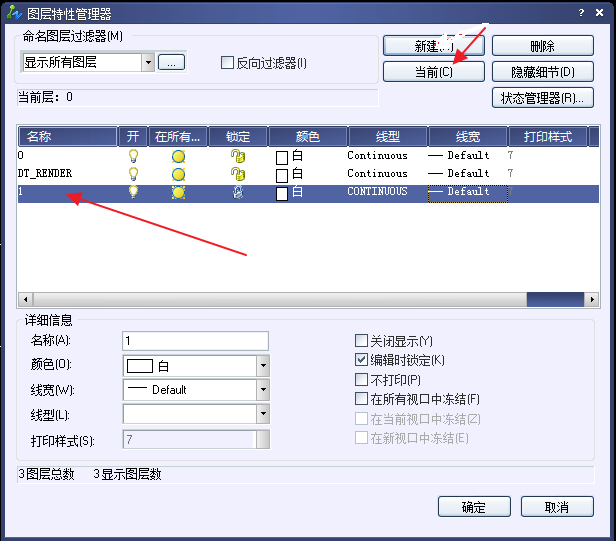
Task: Toggle the light bulb for layer 1
Action: coord(132,192)
